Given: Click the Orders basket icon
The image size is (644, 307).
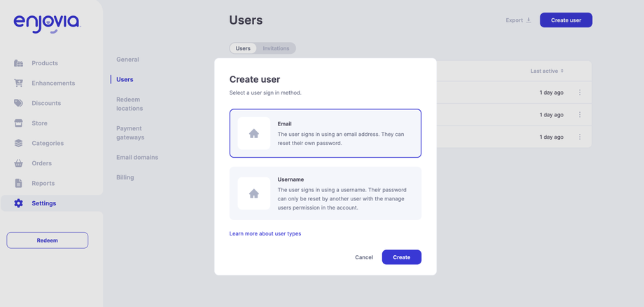Looking at the screenshot, I should [x=18, y=163].
